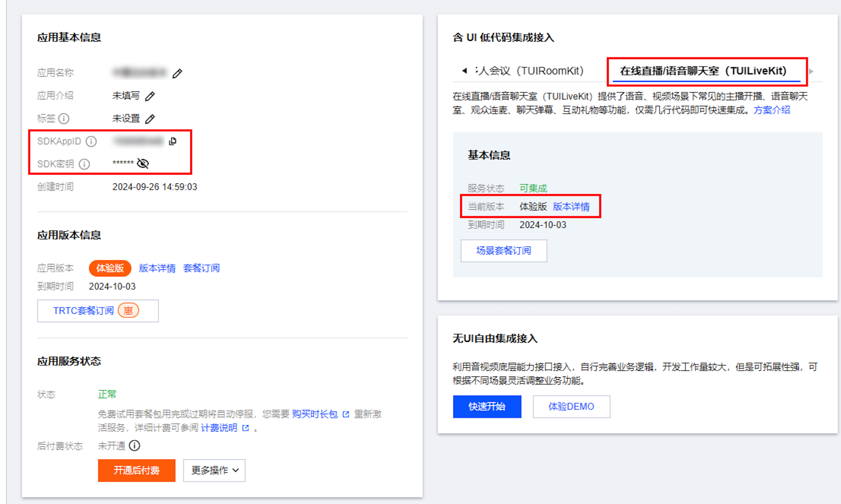Edit 应用介绍 via its pencil icon

(x=150, y=96)
